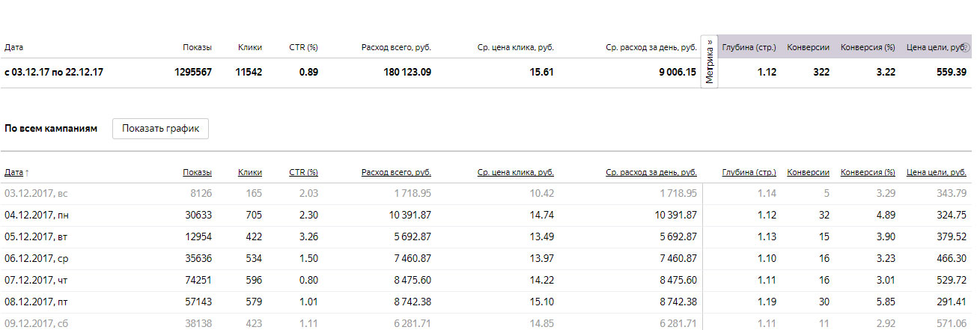980x330 pixels.
Task: Sort table by Показы column link
Action: 197,172
